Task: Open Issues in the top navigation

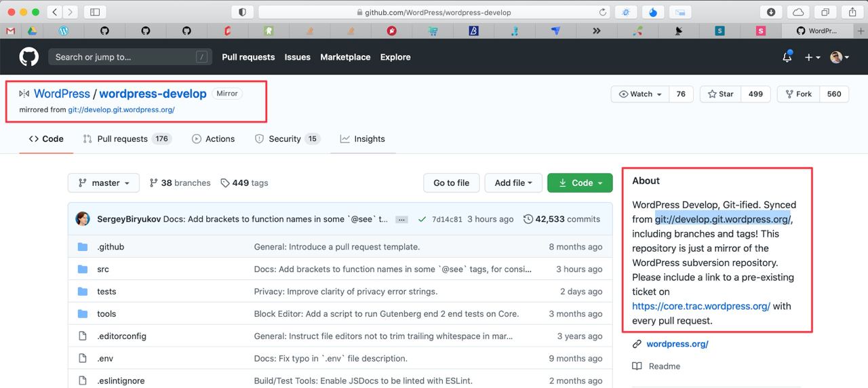Action: tap(297, 57)
